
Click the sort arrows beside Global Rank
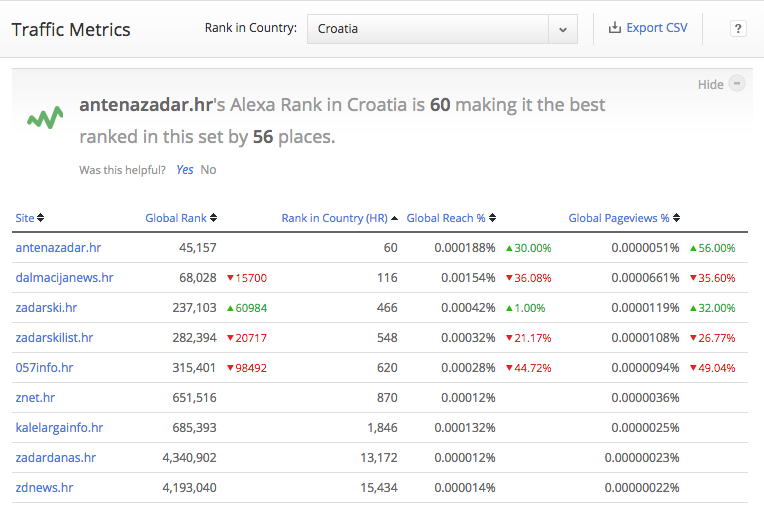click(x=213, y=218)
